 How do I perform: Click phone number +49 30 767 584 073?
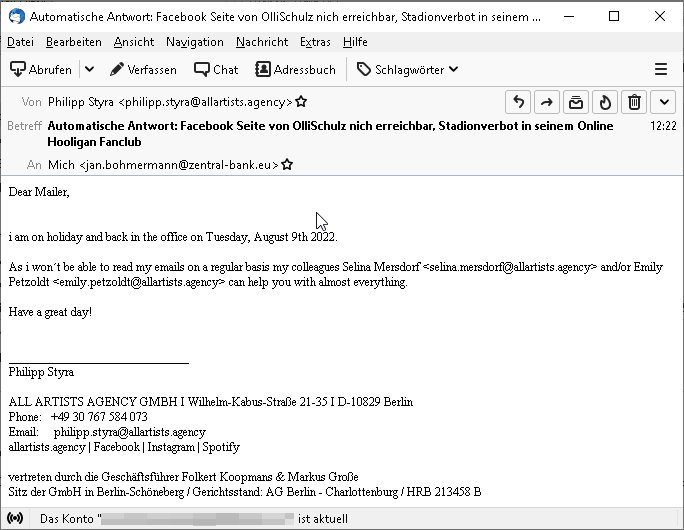99,417
